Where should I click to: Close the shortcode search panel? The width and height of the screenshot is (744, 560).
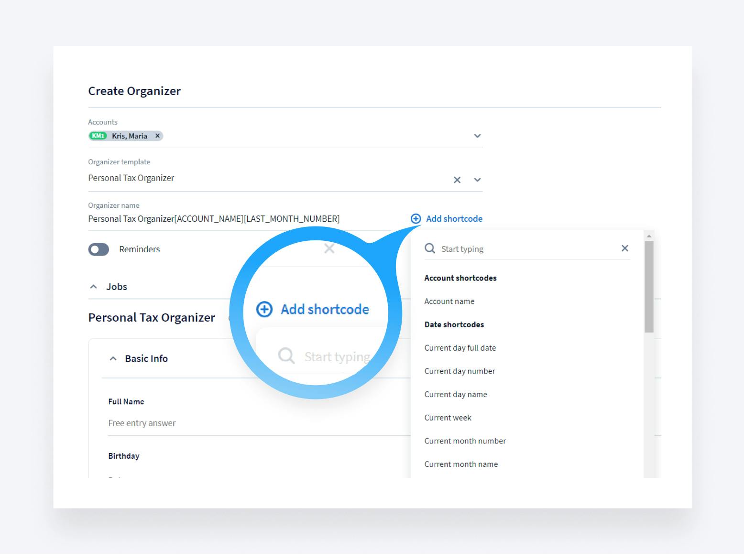(624, 248)
